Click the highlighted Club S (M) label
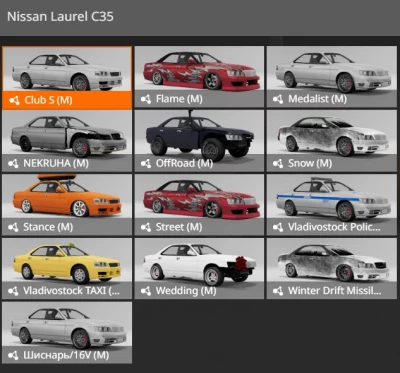This screenshot has height=373, width=400. (48, 100)
